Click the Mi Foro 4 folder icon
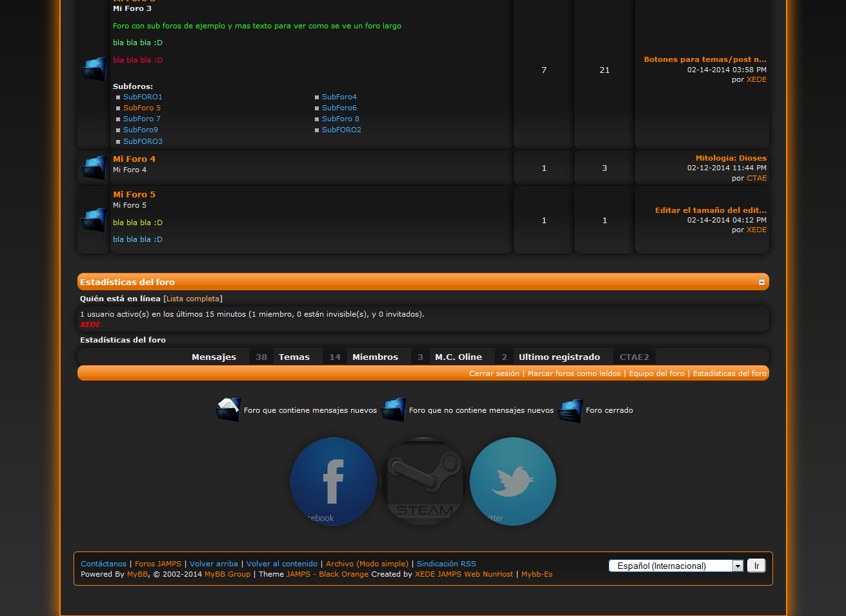 pos(94,168)
